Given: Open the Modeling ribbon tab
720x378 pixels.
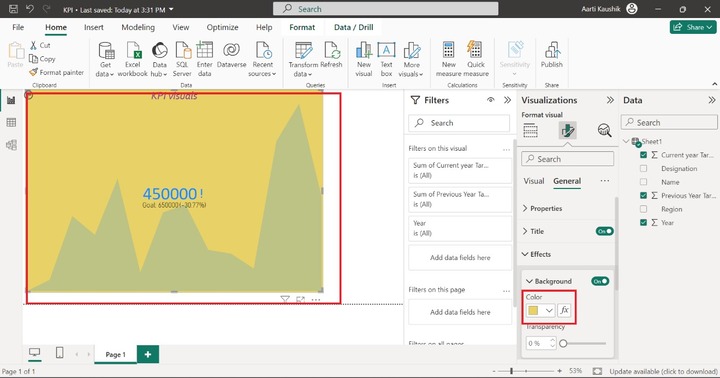Looking at the screenshot, I should click(138, 27).
